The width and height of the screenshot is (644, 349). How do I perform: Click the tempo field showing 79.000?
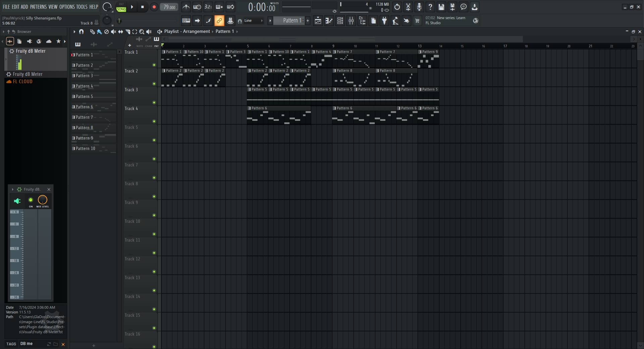tap(169, 7)
